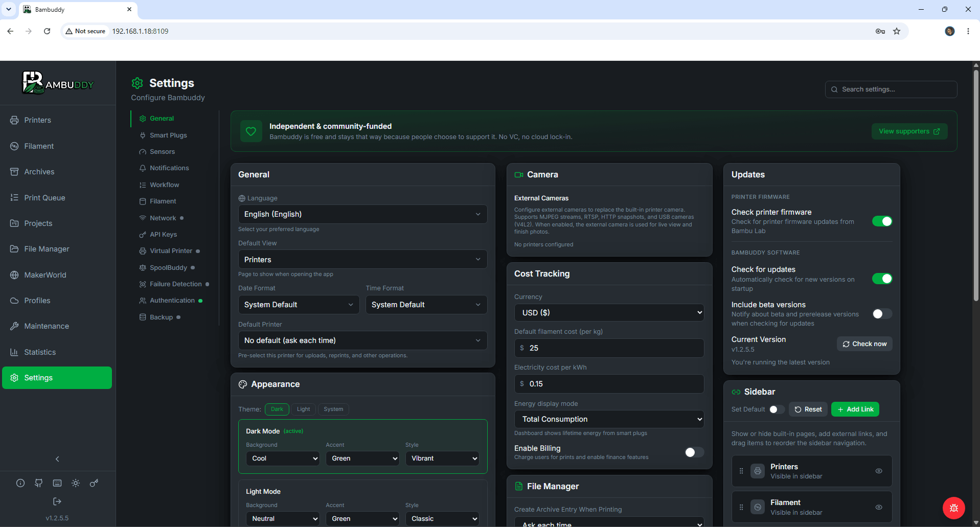Log out using the sign-out arrow icon

click(x=57, y=501)
